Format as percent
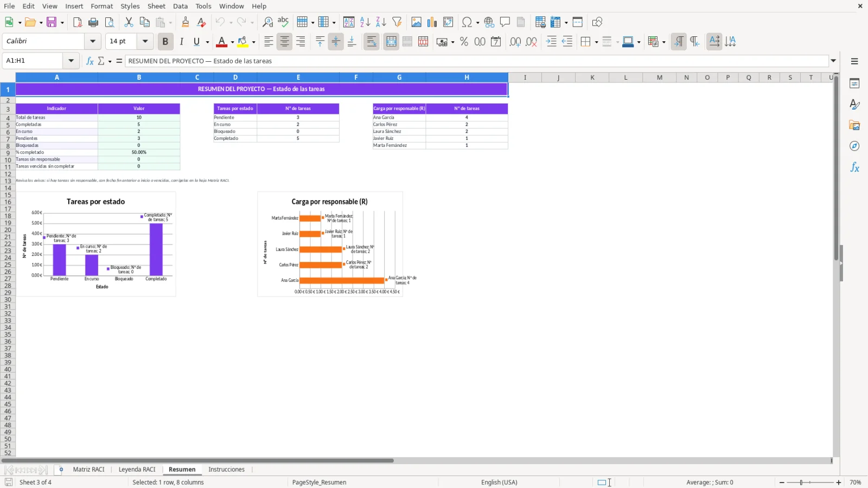This screenshot has width=868, height=488. [464, 42]
